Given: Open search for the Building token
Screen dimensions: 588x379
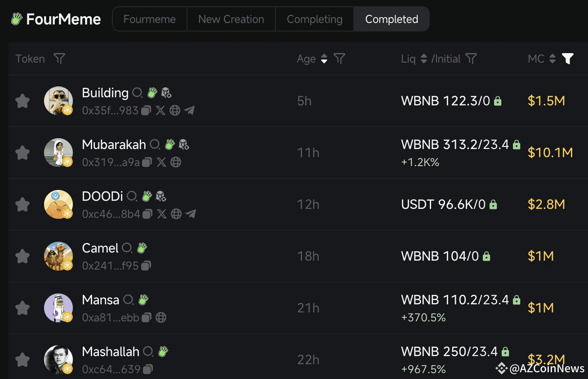Looking at the screenshot, I should 138,93.
